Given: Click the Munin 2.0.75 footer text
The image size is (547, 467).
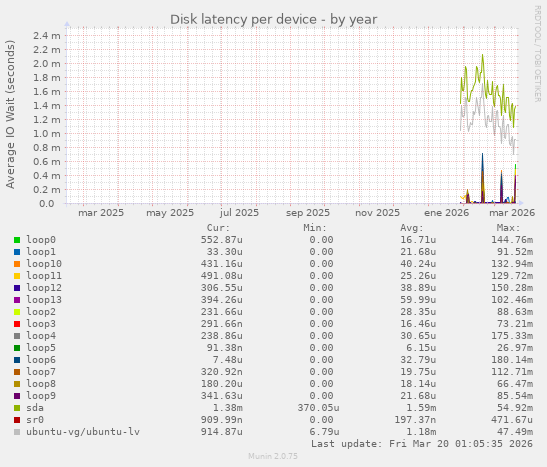Looking at the screenshot, I should [x=273, y=456].
